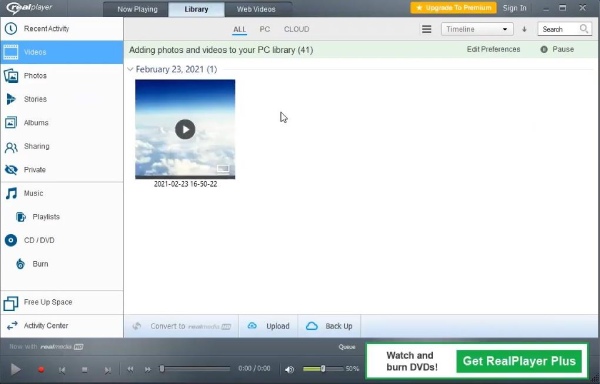Switch to the Web Videos tab
Viewport: 600px width, 384px height.
point(256,9)
